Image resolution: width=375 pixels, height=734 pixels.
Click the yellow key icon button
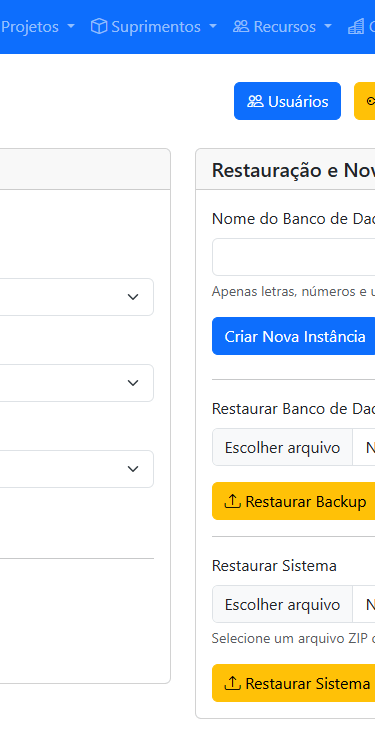[365, 101]
